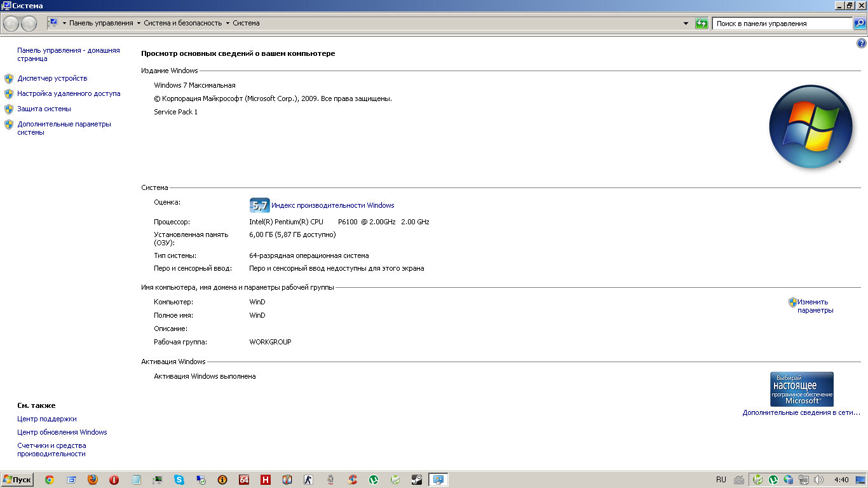Image resolution: width=868 pixels, height=488 pixels.
Task: Click the uTorrent icon in the system tray
Action: coord(773,480)
